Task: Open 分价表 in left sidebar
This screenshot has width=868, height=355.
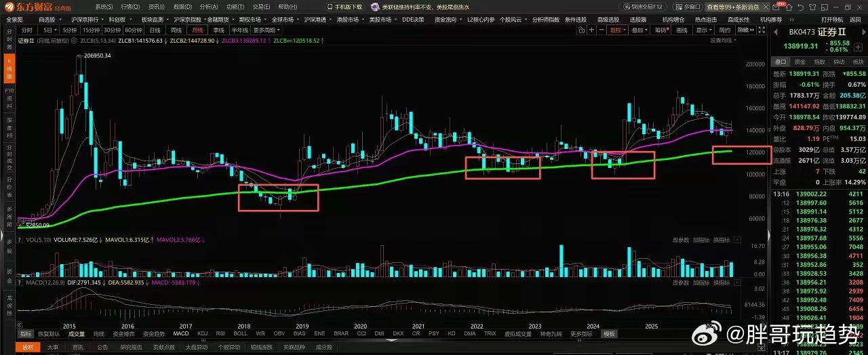Action: click(9, 188)
